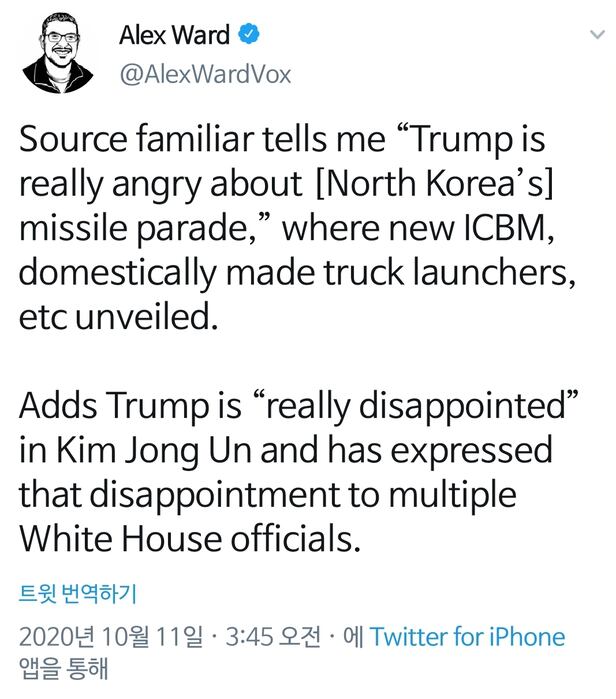The image size is (616, 699).
Task: Open the @AlexWardVox handle link
Action: pos(205,74)
